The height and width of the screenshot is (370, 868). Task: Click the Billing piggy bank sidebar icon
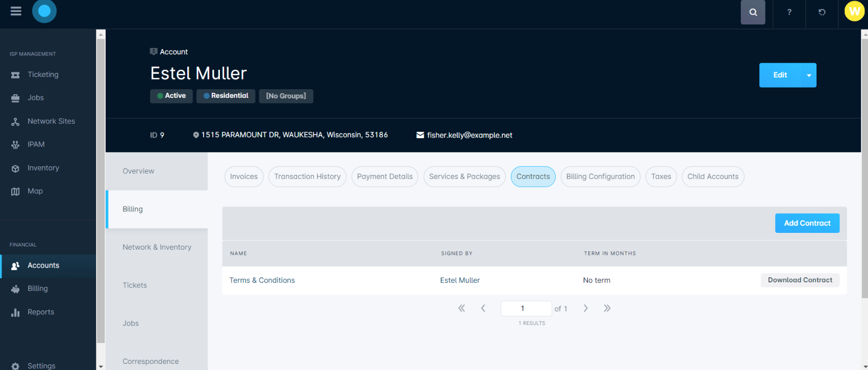coord(15,289)
